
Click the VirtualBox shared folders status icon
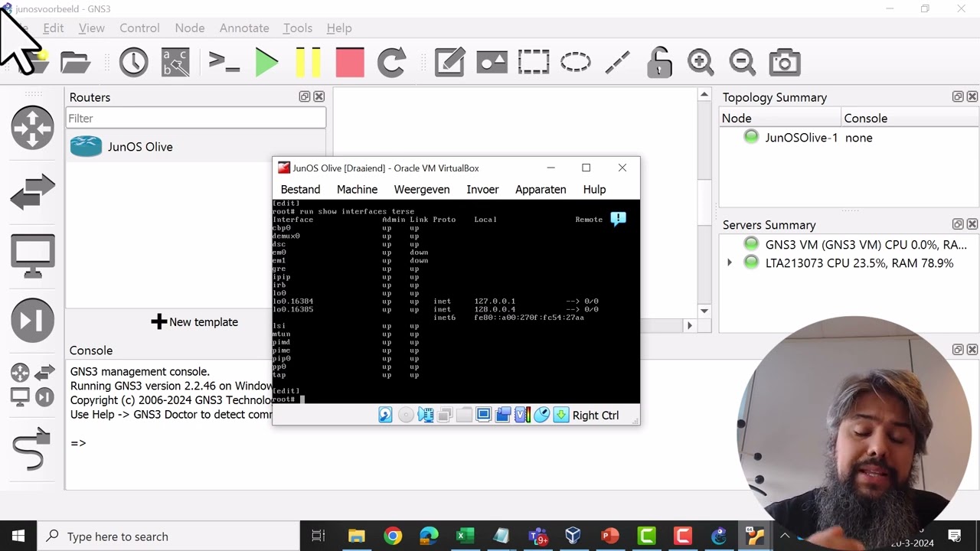coord(464,415)
